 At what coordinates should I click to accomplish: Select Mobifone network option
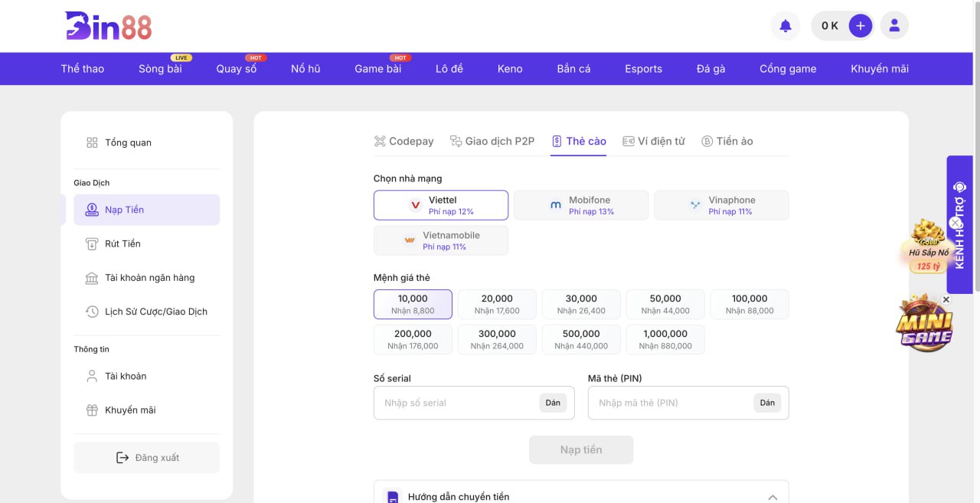pos(581,205)
